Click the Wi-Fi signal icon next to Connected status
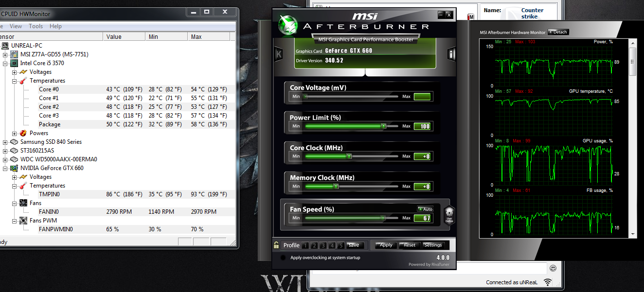The image size is (644, 292). point(548,282)
